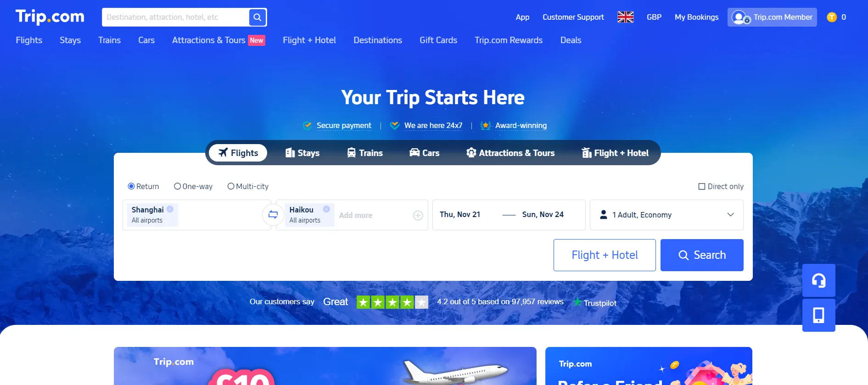Click the Trip Coins icon
The height and width of the screenshot is (385, 868).
coord(832,17)
